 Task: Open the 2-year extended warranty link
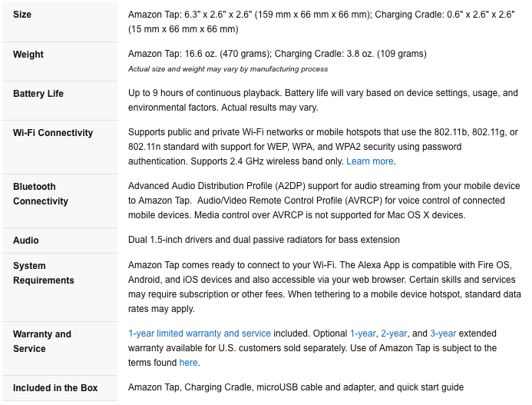point(394,334)
